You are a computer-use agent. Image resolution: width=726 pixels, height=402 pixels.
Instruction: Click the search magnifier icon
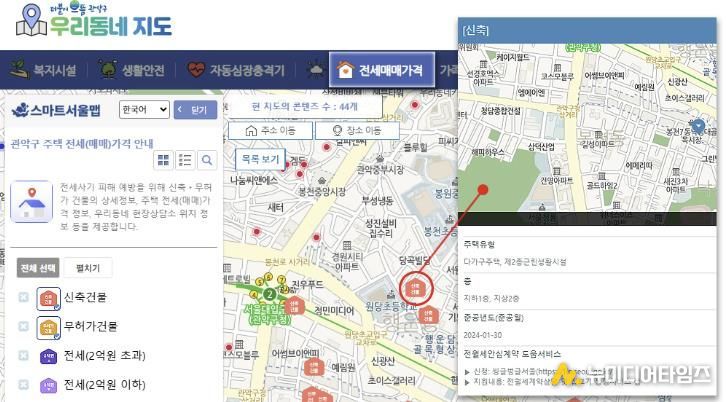207,160
